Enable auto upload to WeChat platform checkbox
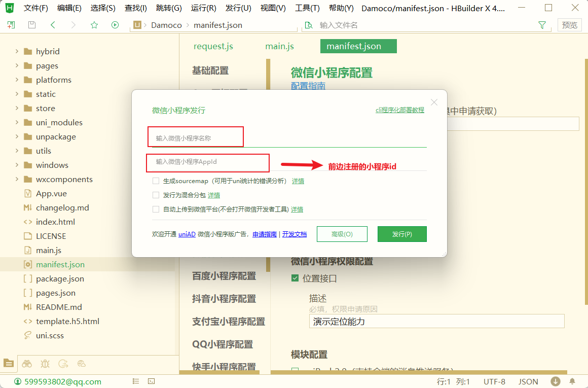This screenshot has width=588, height=388. [156, 209]
